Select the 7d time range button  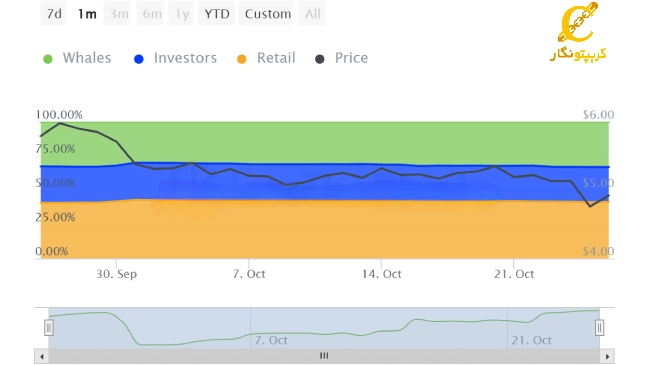click(x=53, y=14)
